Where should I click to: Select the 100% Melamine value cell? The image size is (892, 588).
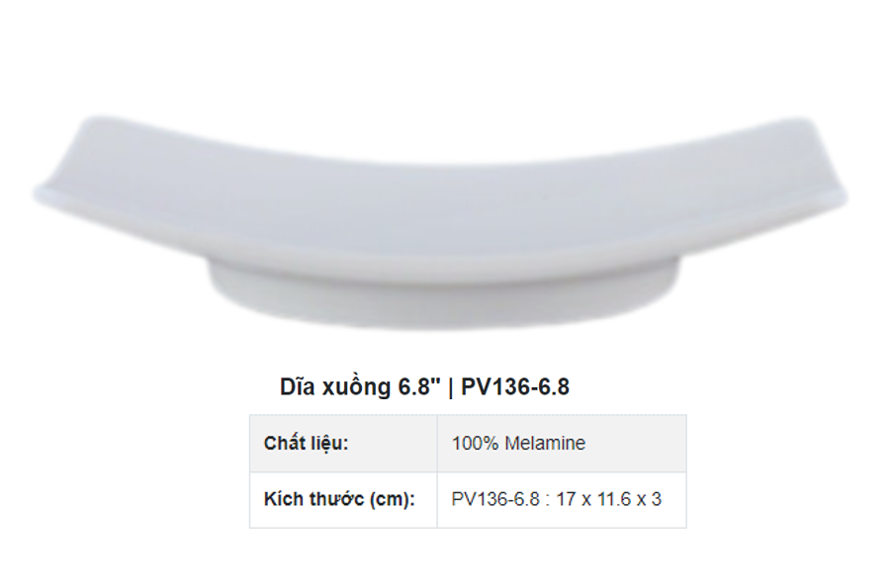point(562,443)
